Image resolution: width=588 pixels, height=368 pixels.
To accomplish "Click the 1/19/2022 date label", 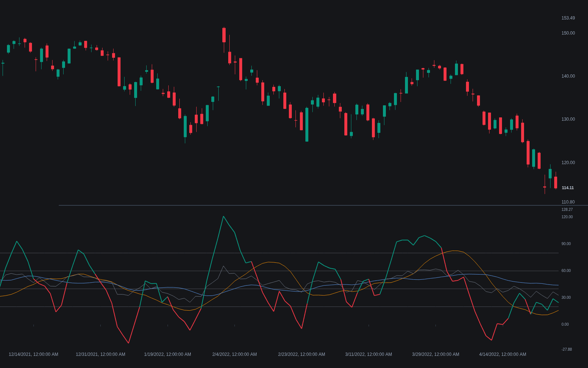I will pyautogui.click(x=168, y=354).
